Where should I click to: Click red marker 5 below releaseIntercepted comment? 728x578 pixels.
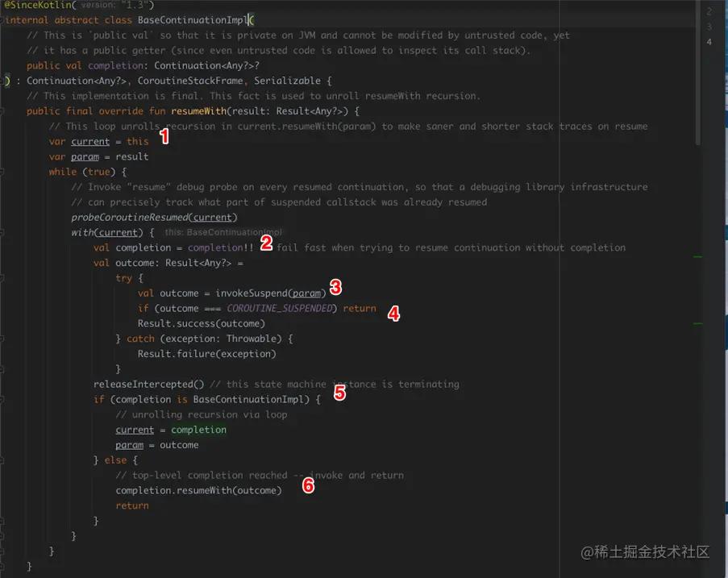(x=341, y=393)
